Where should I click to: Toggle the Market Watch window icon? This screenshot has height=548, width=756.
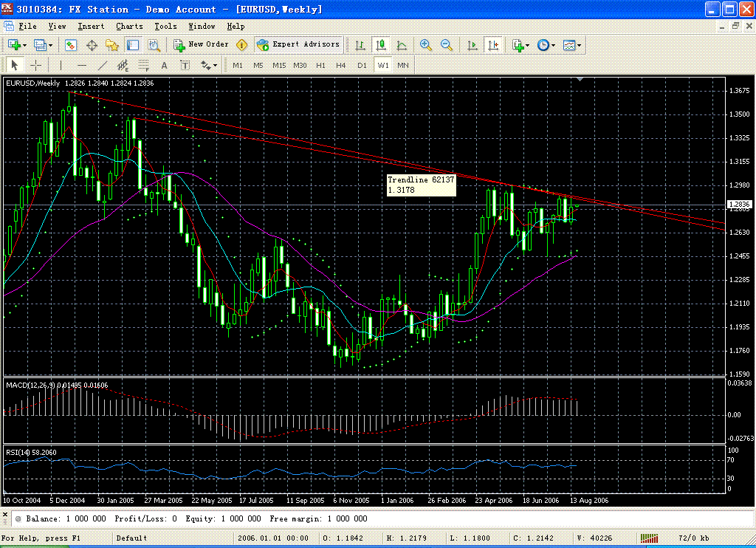point(71,45)
